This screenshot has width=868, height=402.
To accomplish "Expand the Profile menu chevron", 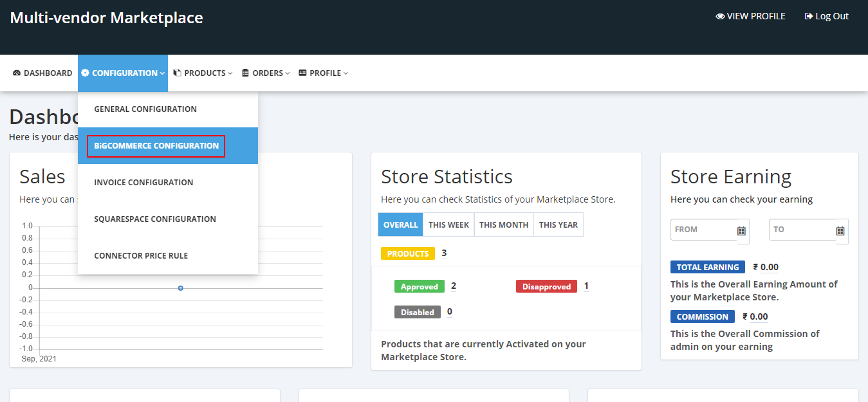I will point(346,73).
